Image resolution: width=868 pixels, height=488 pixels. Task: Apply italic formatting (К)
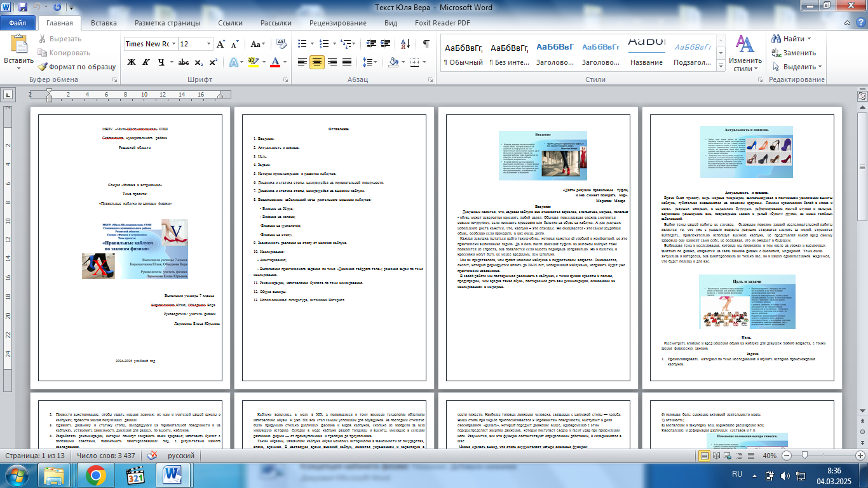pos(147,62)
